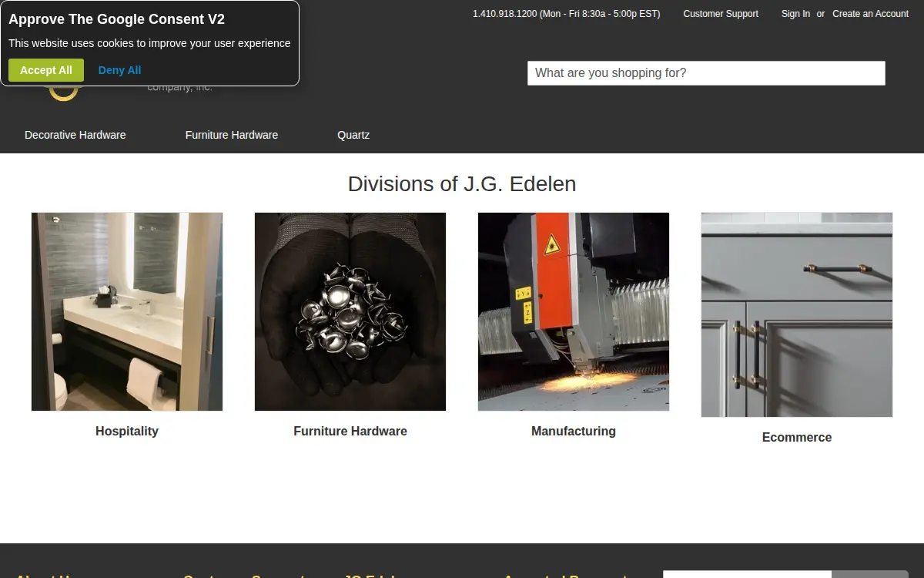Accept all cookies in consent popup
This screenshot has width=924, height=578.
pyautogui.click(x=46, y=70)
